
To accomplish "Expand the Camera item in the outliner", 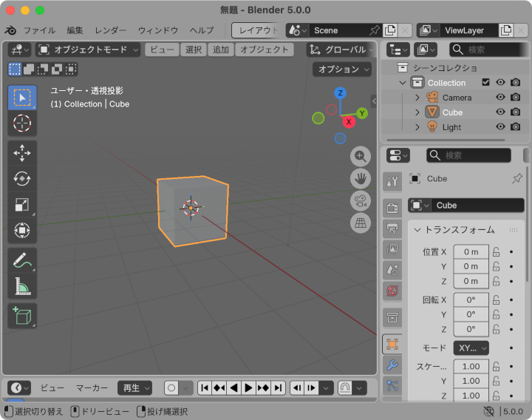I will pos(417,98).
